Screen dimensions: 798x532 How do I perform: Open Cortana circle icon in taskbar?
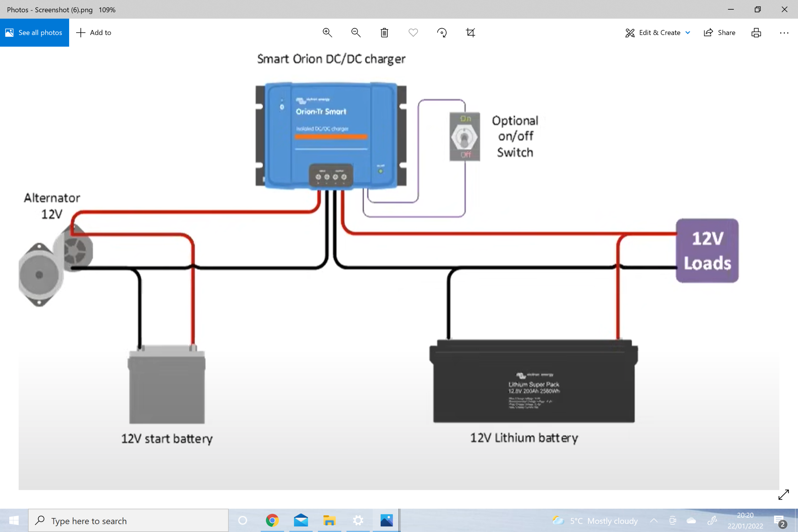[x=243, y=520]
